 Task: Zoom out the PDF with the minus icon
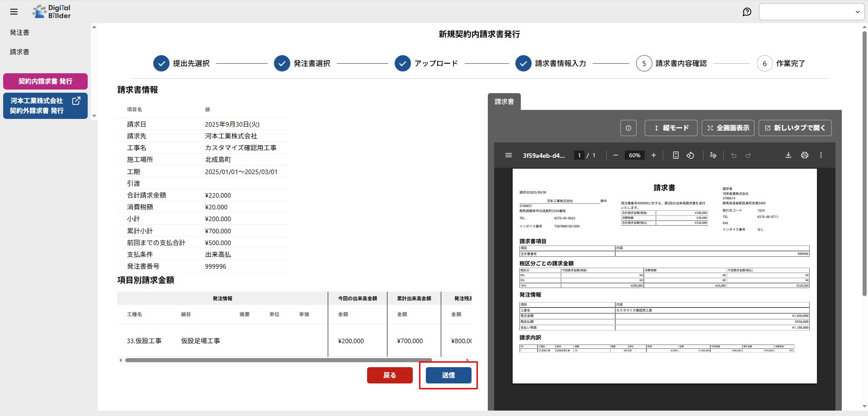[x=615, y=155]
